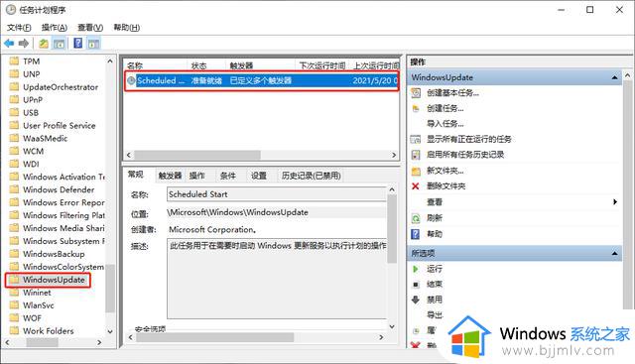Click the 禁用 down-arrow icon
Viewport: 635px width, 364px height.
click(416, 300)
